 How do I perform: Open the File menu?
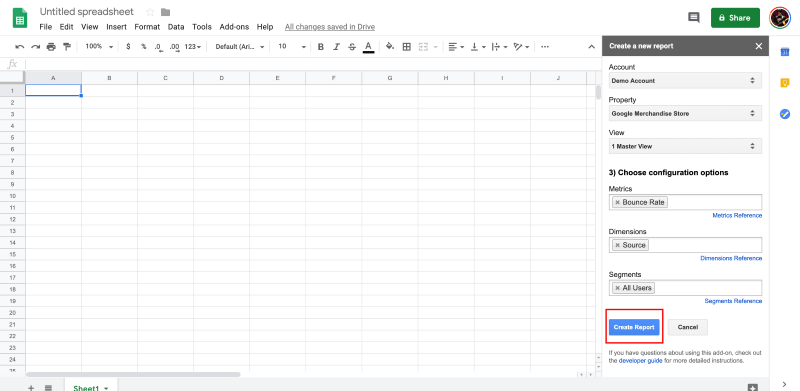point(45,27)
